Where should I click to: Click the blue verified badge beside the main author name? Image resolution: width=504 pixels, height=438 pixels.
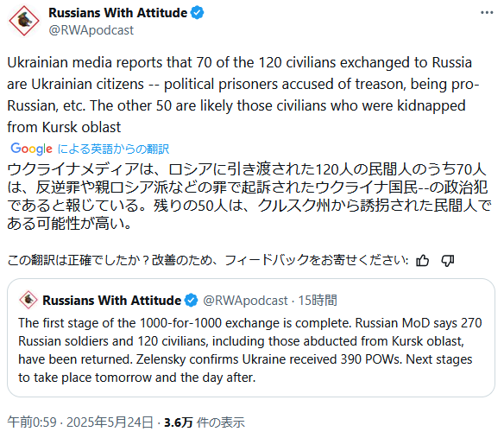[197, 13]
